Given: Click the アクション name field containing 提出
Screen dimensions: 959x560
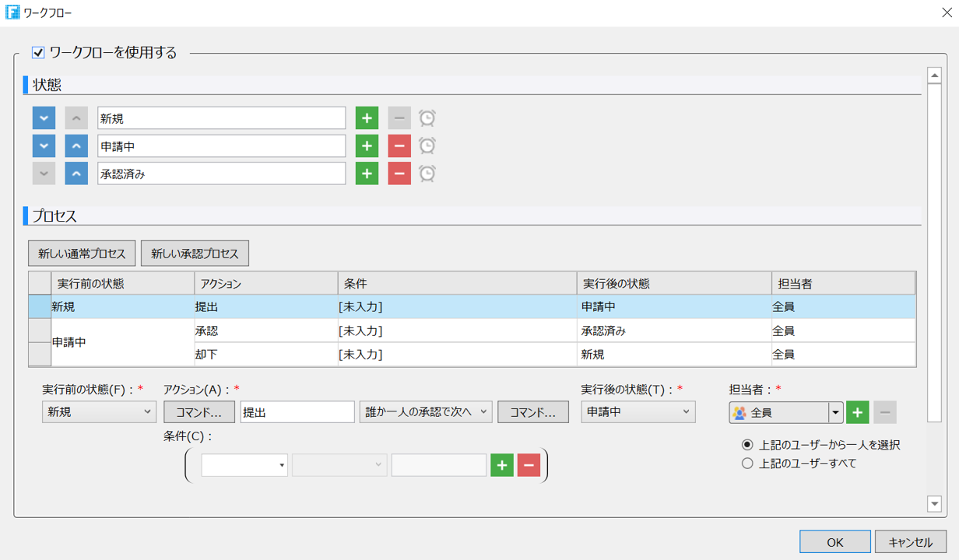Looking at the screenshot, I should (x=297, y=412).
